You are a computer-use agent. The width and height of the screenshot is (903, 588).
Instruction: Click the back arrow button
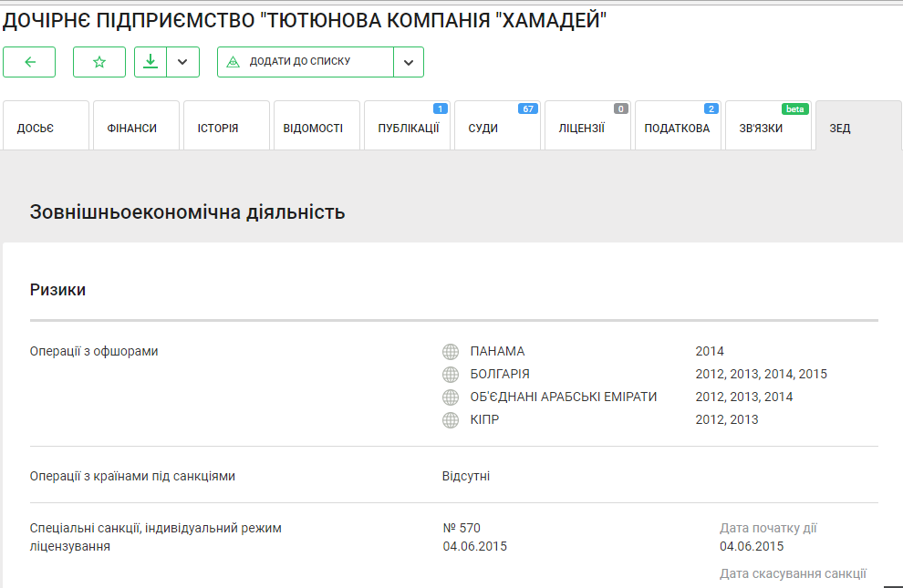29,62
